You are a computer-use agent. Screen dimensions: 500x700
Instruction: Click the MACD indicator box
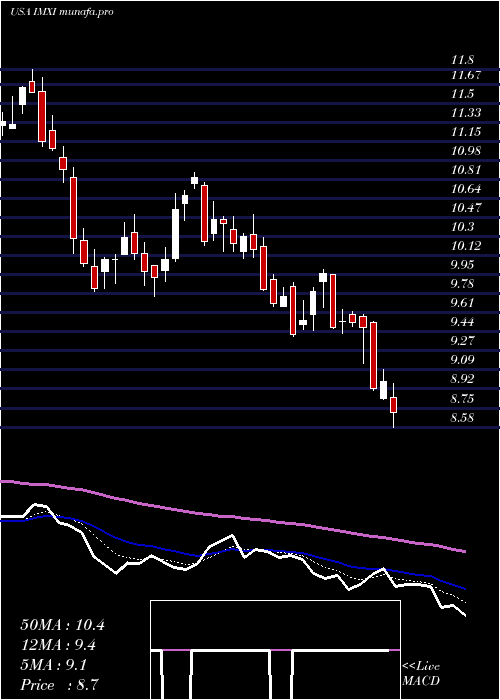tap(275, 650)
